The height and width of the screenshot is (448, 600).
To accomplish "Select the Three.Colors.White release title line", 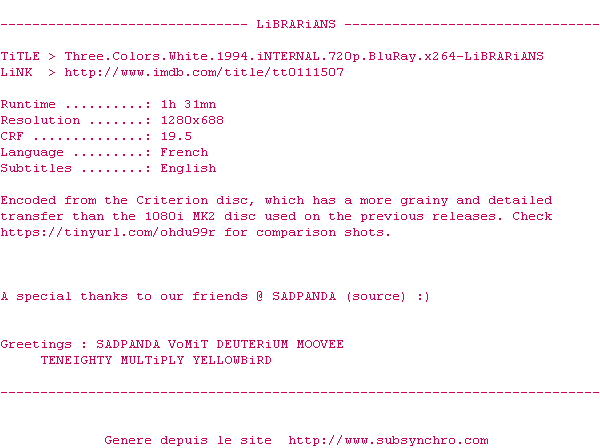I will point(304,56).
